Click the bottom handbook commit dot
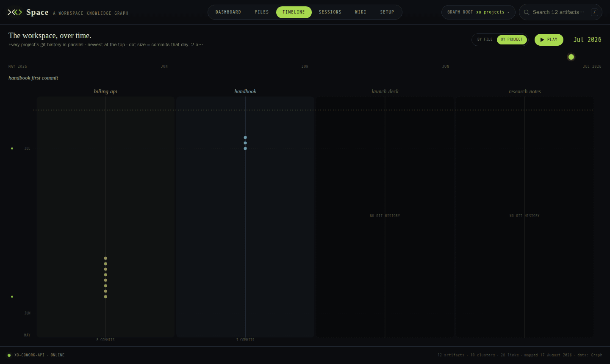This screenshot has width=610, height=364. coord(245,149)
